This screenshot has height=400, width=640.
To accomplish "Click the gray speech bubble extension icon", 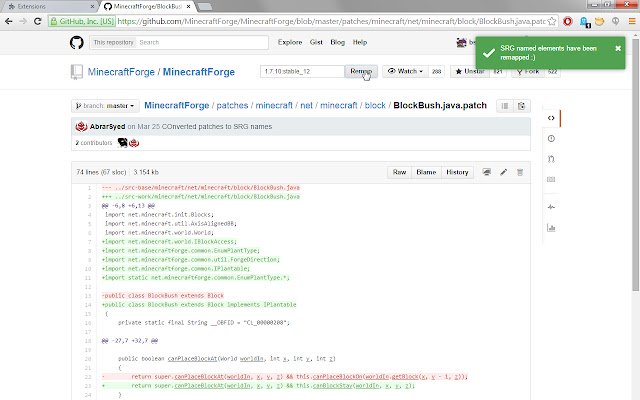I will pyautogui.click(x=616, y=21).
